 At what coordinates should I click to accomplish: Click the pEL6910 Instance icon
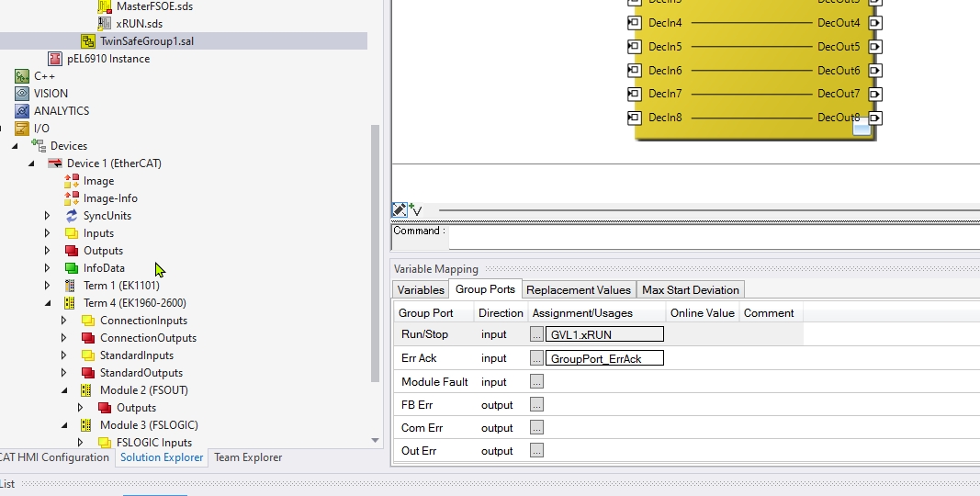pyautogui.click(x=55, y=59)
